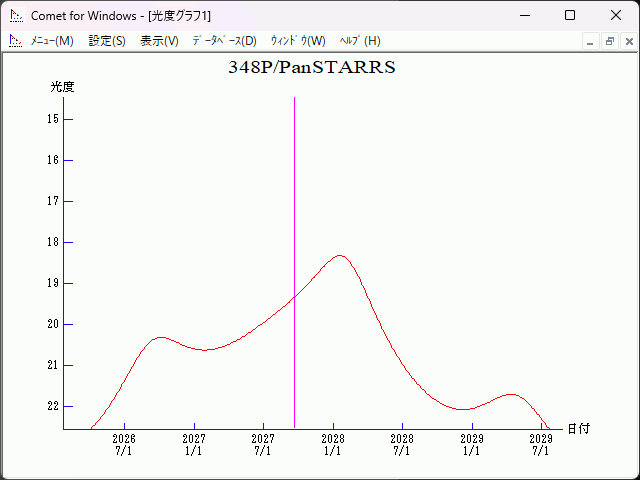Image resolution: width=640 pixels, height=480 pixels.
Task: Open the データベース(D) database menu
Action: click(x=224, y=41)
